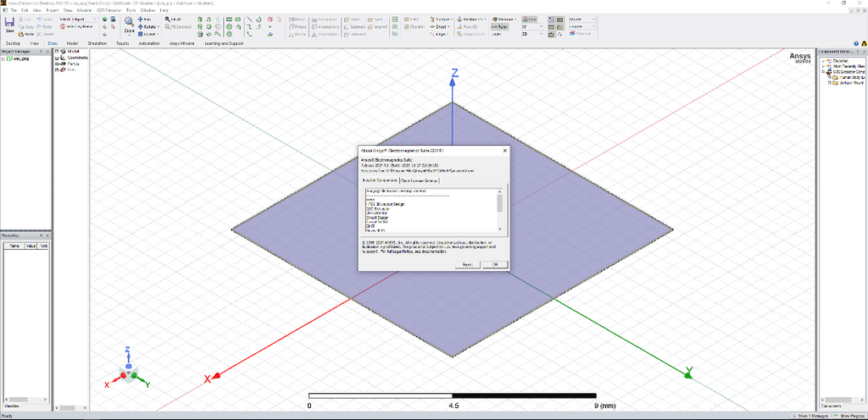Click the Fit Selected icon
Viewport: 868px width, 420px height.
(168, 26)
